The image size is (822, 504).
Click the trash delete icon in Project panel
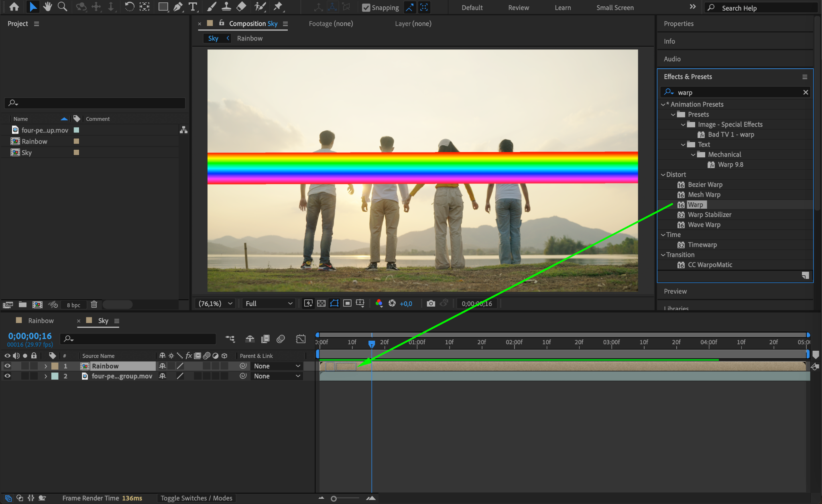click(94, 305)
